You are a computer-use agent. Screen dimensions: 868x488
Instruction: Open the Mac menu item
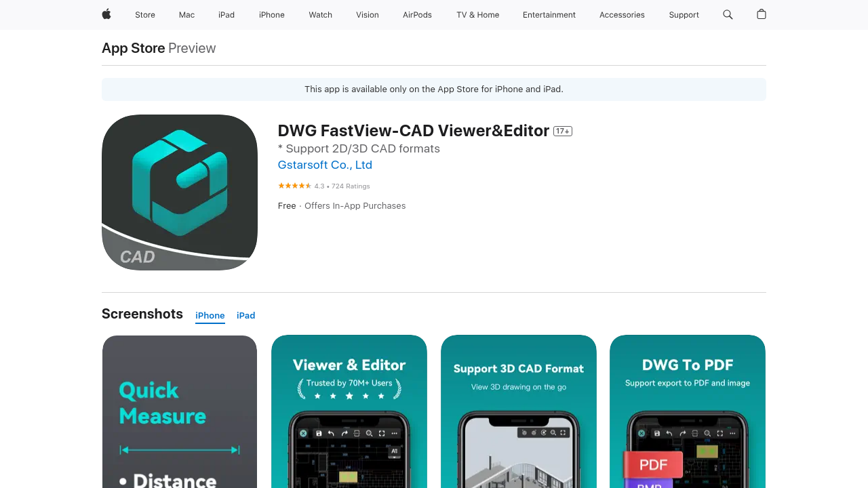coord(186,15)
